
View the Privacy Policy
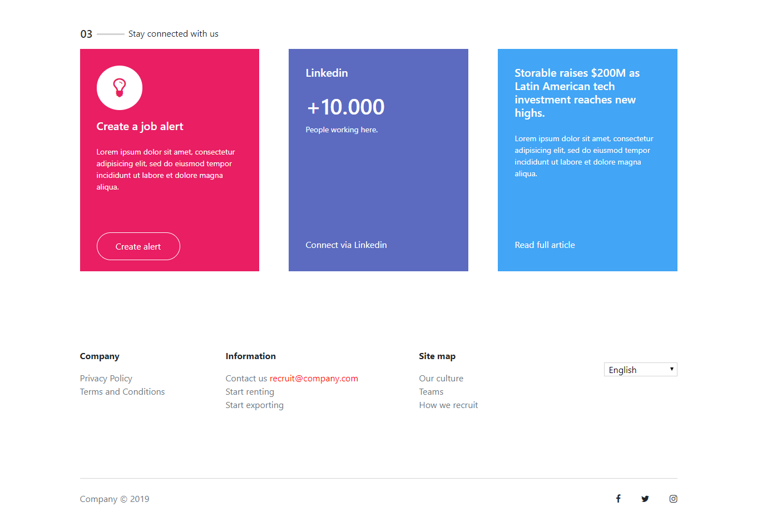(x=106, y=378)
